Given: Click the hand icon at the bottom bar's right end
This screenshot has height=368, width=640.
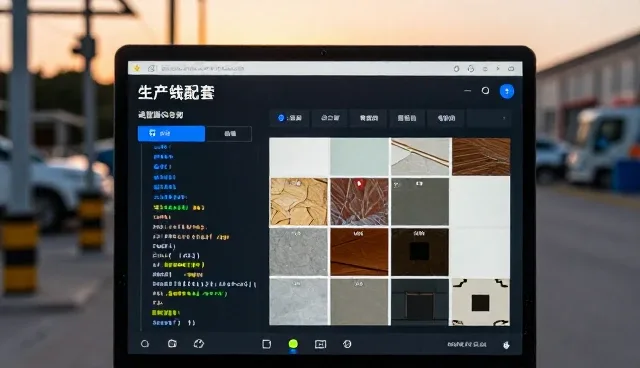Looking at the screenshot, I should (x=506, y=345).
